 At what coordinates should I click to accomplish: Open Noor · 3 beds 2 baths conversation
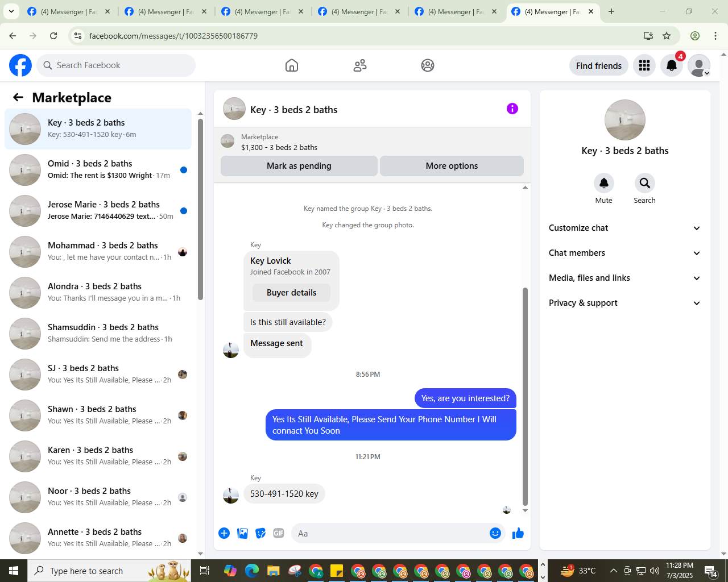coord(98,497)
